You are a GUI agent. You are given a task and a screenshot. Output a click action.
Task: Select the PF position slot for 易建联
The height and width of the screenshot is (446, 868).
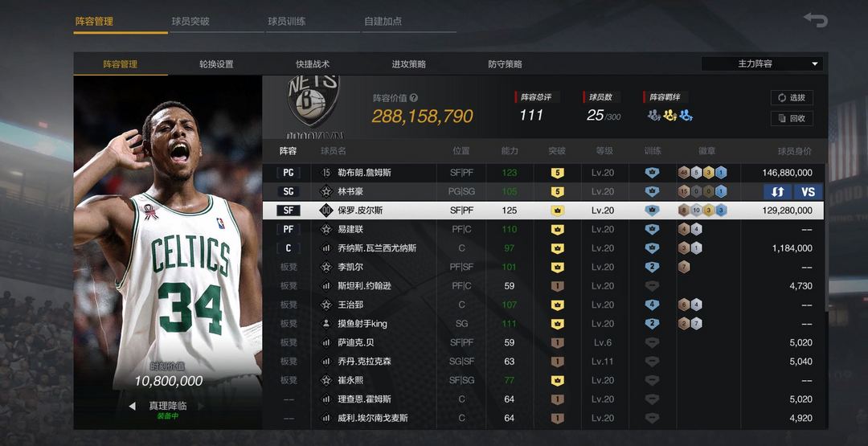pos(289,229)
